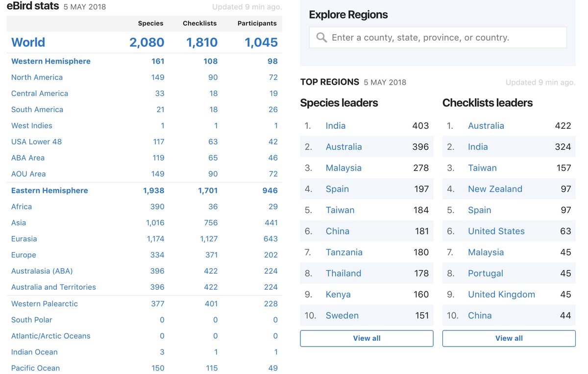Image resolution: width=588 pixels, height=374 pixels.
Task: Select Portugal in Checklists leaders
Action: point(486,273)
